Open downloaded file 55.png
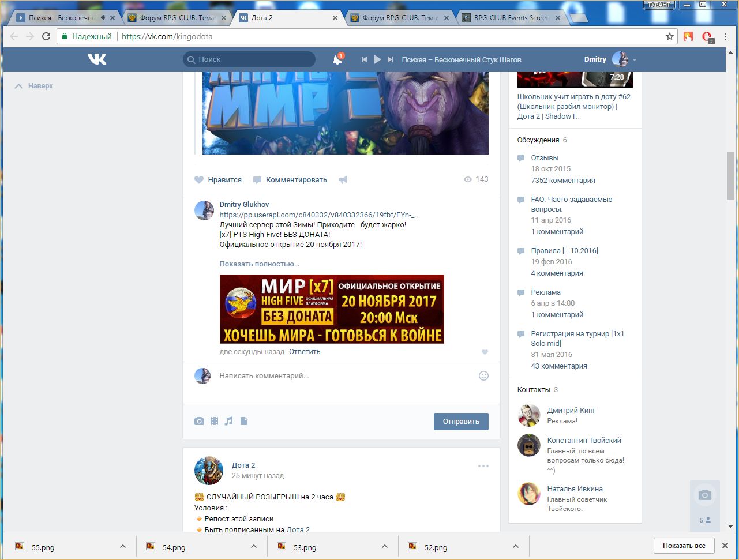 43,547
